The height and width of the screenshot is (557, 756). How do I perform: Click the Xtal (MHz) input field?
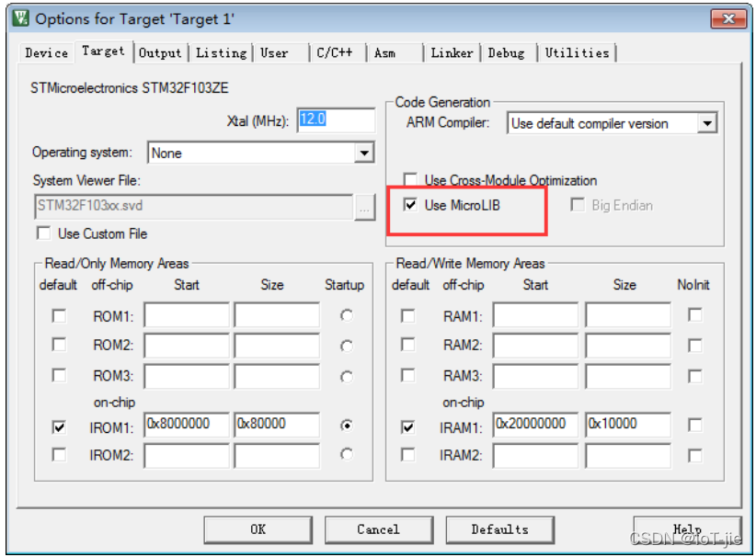click(x=336, y=119)
